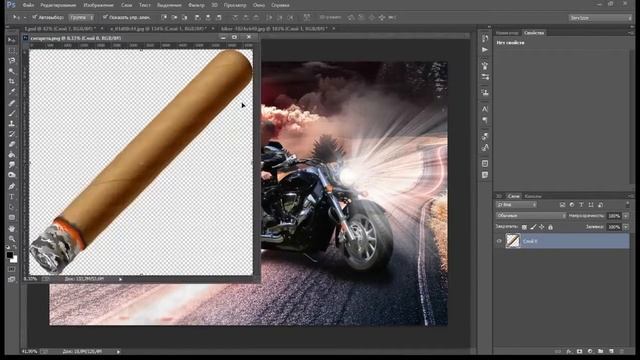The image size is (640, 360).
Task: Click the layer opacity value field
Action: coord(614,216)
